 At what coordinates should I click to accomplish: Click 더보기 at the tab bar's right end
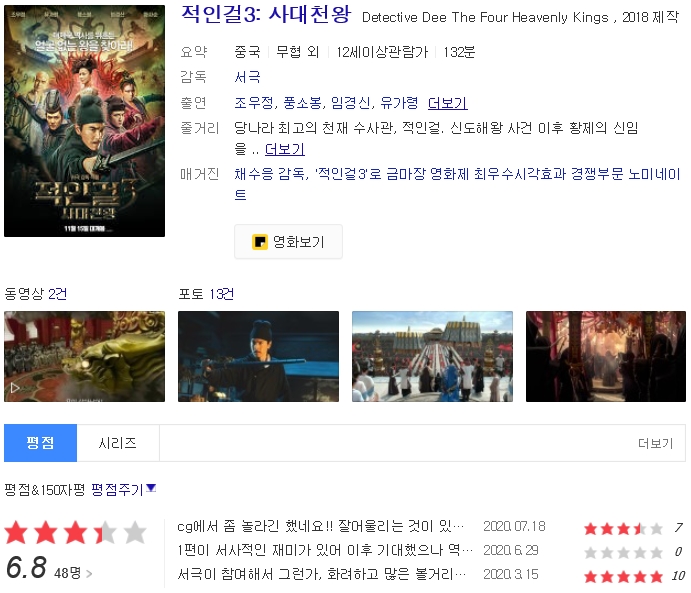pos(656,443)
